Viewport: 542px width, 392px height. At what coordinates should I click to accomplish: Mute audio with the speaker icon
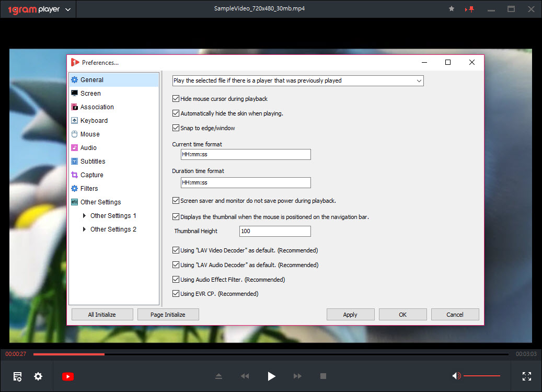(x=456, y=376)
